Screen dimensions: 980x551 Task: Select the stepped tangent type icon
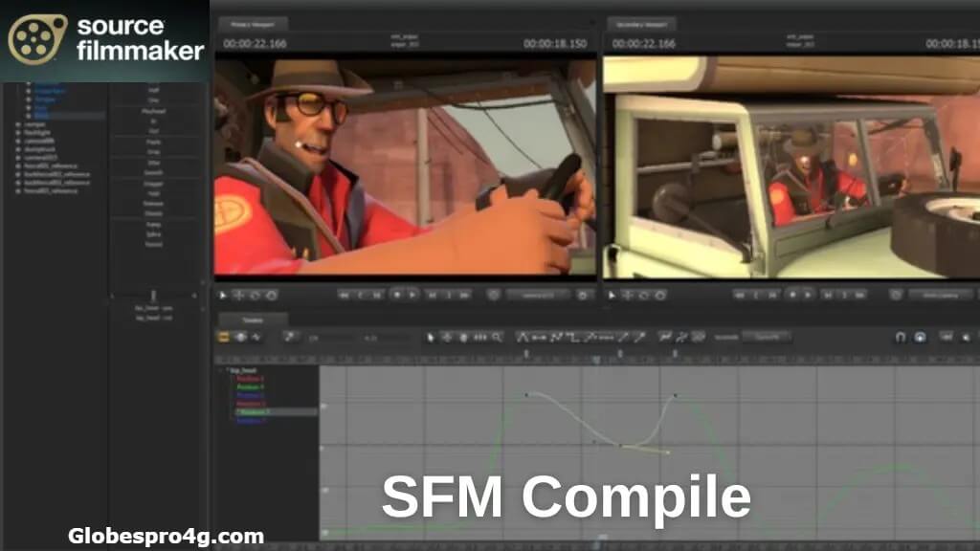(569, 335)
